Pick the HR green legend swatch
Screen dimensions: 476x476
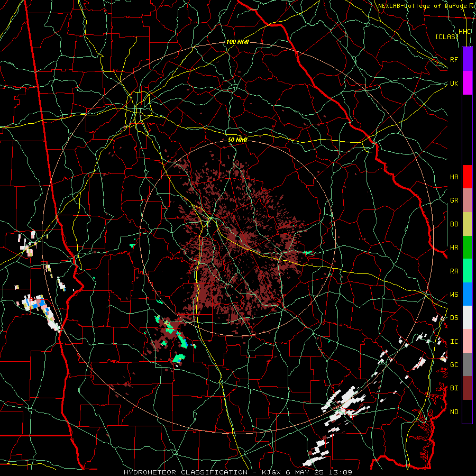click(467, 248)
